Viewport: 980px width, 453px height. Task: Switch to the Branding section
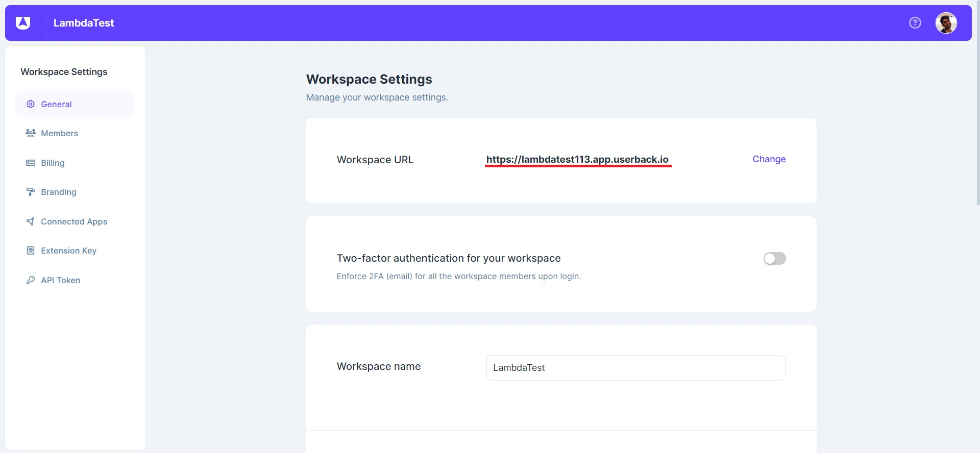click(76, 192)
